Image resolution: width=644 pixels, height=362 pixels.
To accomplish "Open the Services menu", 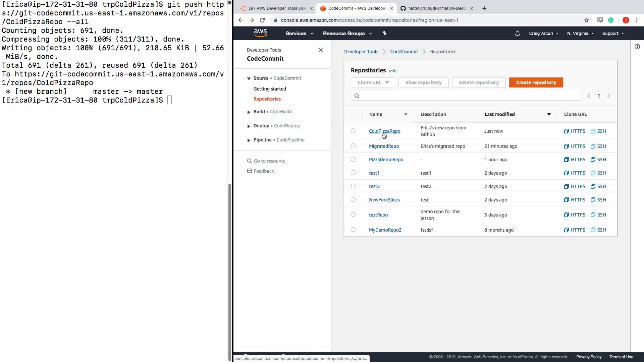I will tap(299, 34).
